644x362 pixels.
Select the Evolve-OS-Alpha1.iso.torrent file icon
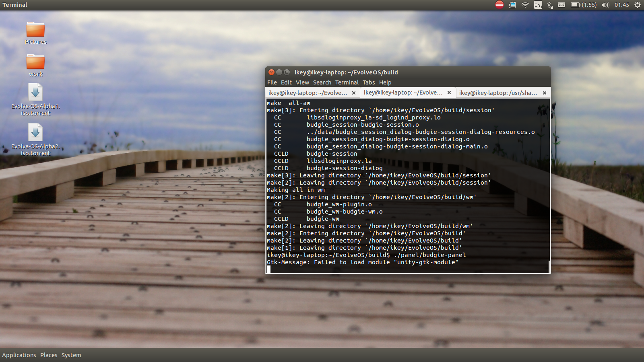point(35,92)
